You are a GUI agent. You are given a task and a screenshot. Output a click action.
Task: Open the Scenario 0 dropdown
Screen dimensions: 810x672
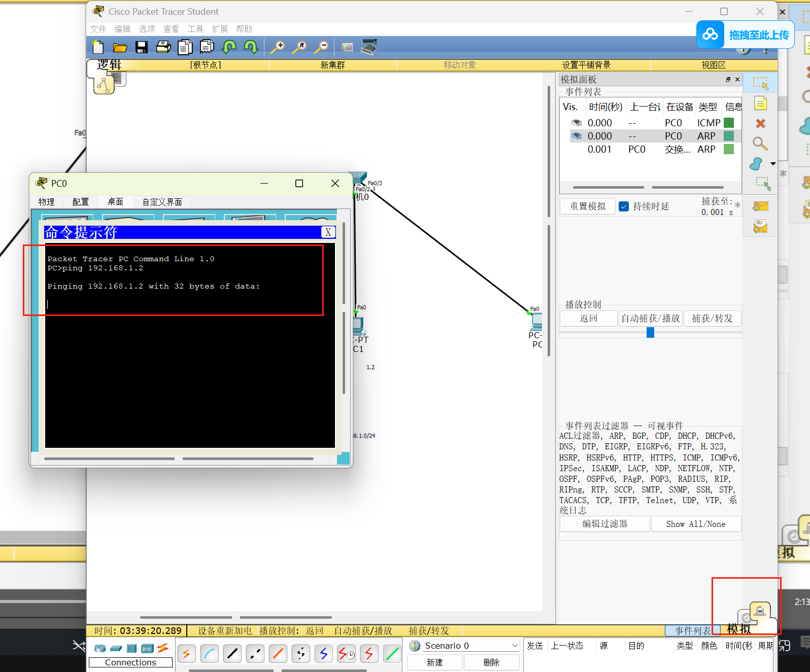[x=471, y=646]
